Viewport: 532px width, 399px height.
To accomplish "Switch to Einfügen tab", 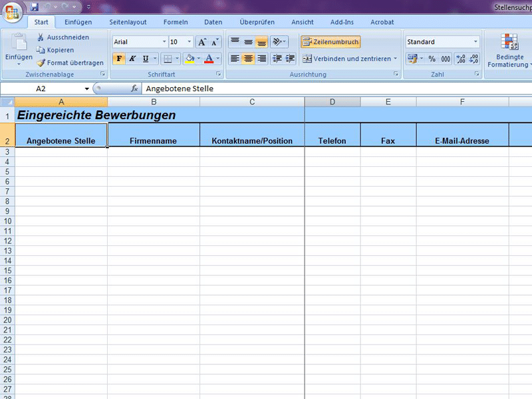I will coord(78,22).
